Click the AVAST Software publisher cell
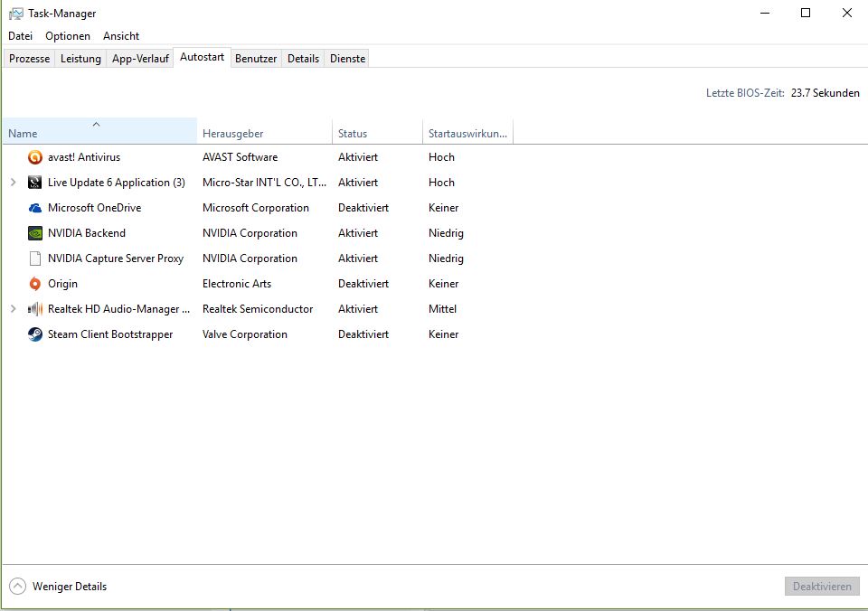This screenshot has height=611, width=868. [241, 157]
